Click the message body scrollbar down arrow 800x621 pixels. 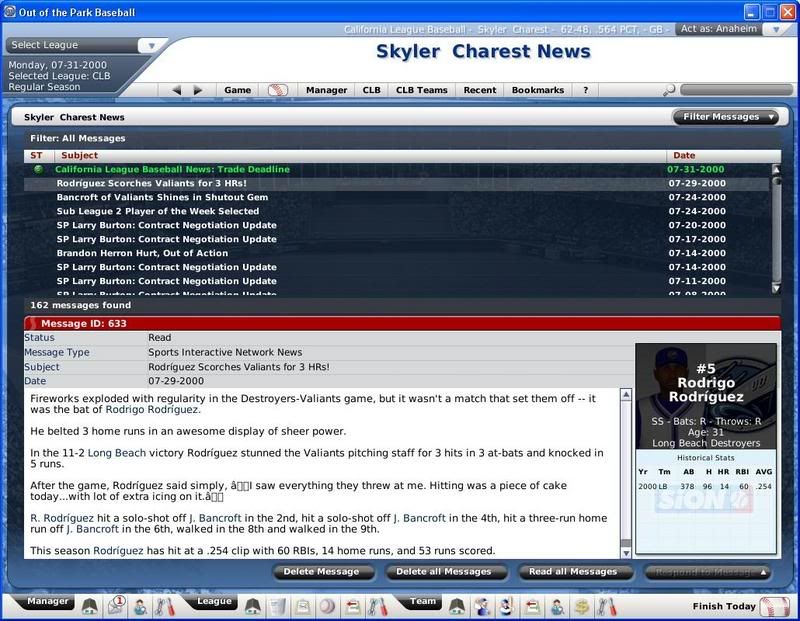tap(626, 553)
